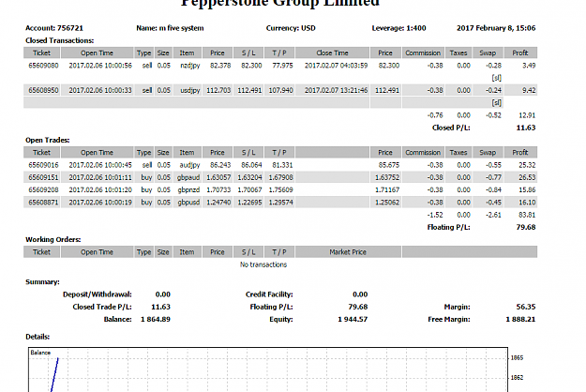The height and width of the screenshot is (392, 586).
Task: Click the Leverage: 1:400 text
Action: click(x=398, y=28)
